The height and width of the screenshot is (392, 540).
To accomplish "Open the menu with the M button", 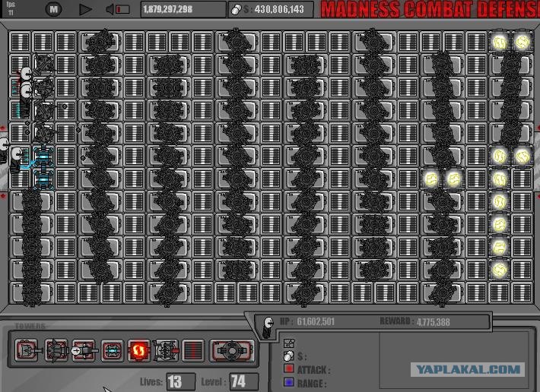I will click(x=54, y=9).
